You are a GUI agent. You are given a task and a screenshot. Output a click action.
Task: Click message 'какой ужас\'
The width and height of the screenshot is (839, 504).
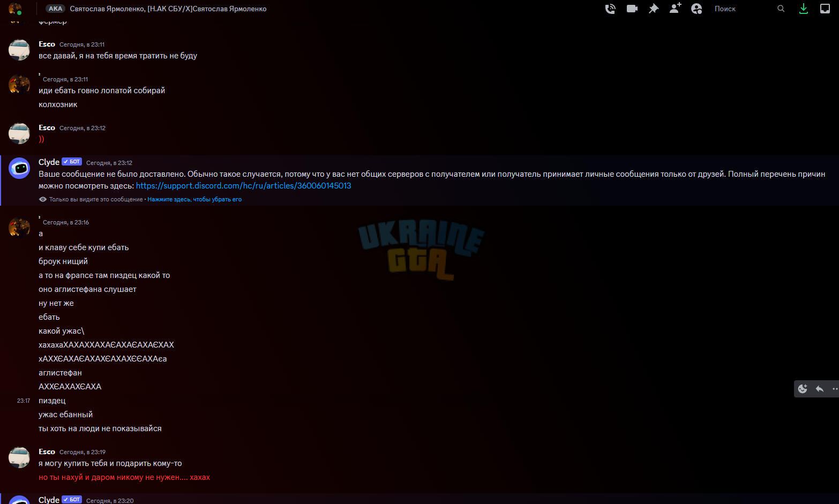[x=62, y=331]
